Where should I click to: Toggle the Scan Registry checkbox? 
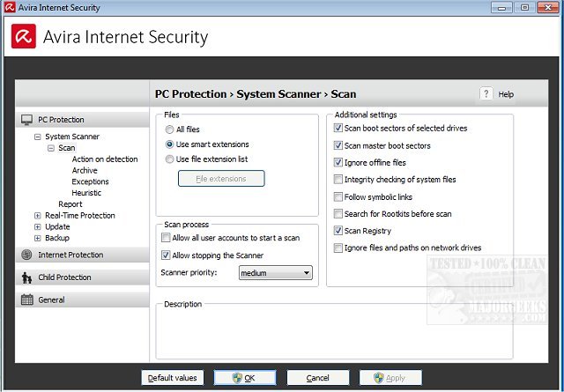(x=338, y=231)
